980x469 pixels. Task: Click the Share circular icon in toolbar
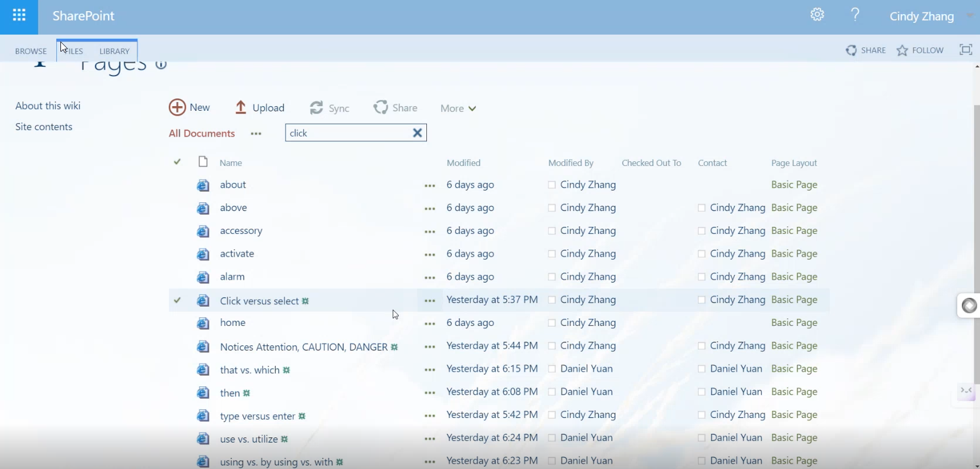pos(381,107)
